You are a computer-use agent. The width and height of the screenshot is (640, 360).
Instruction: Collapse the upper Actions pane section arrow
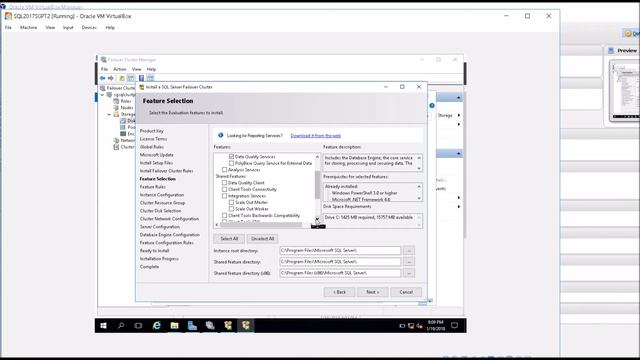458,98
